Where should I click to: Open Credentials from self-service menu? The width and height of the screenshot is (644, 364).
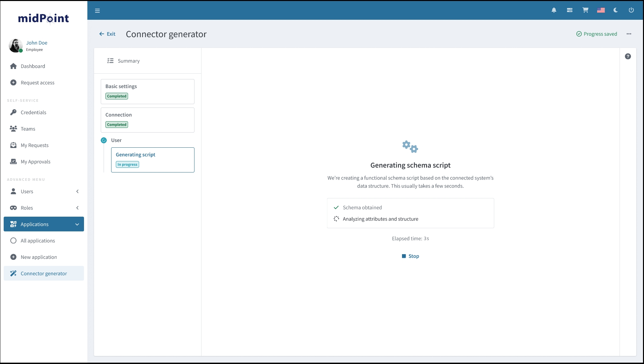[x=33, y=112]
